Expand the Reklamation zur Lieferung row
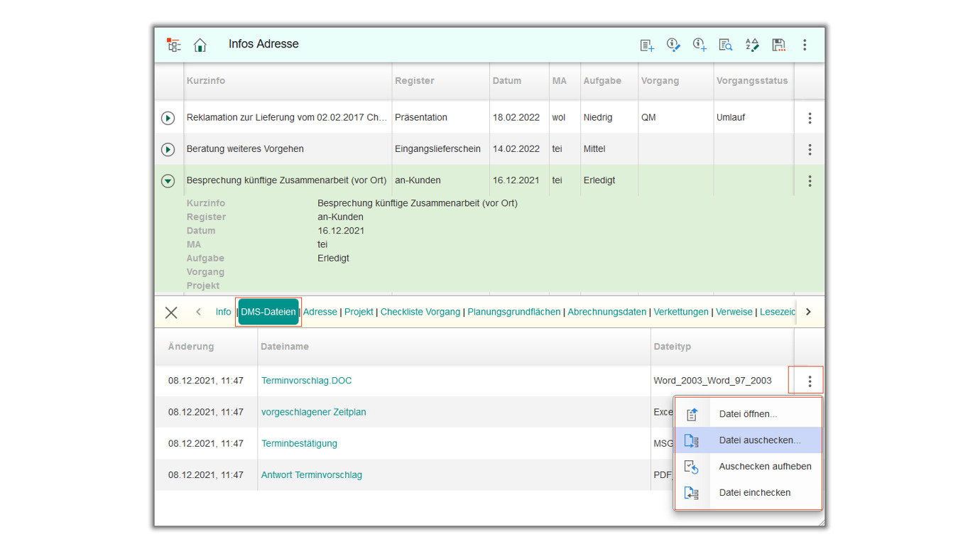This screenshot has width=980, height=554. 168,118
